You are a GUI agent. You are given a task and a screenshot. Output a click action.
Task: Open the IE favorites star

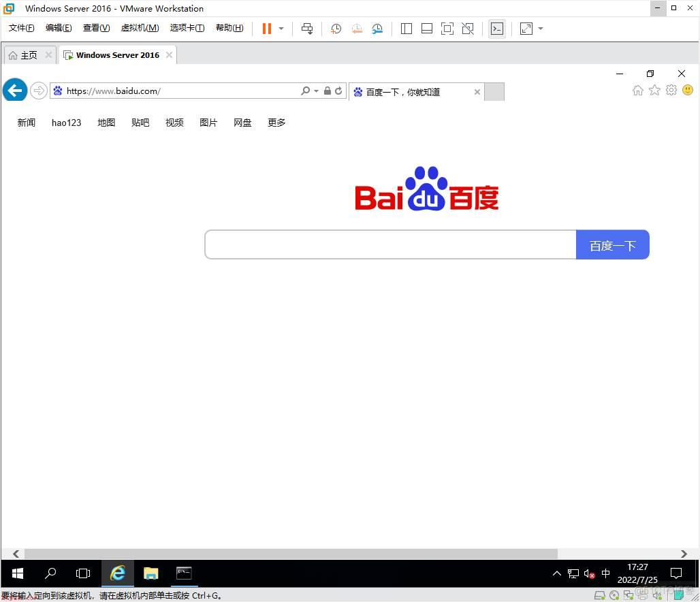tap(654, 90)
